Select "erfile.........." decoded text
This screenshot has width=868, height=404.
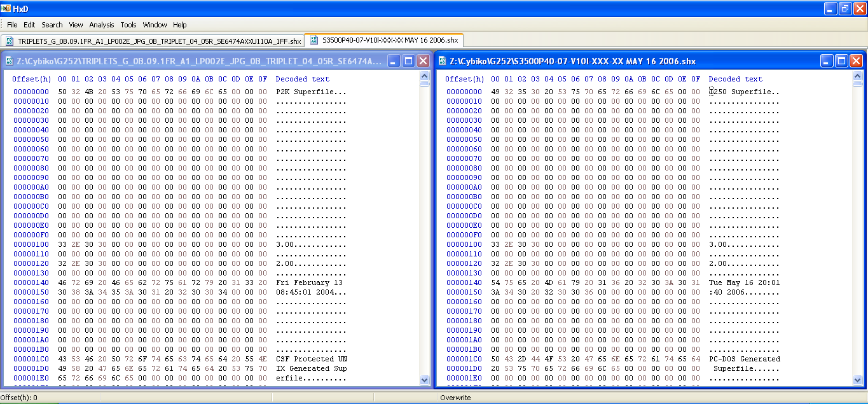point(312,378)
